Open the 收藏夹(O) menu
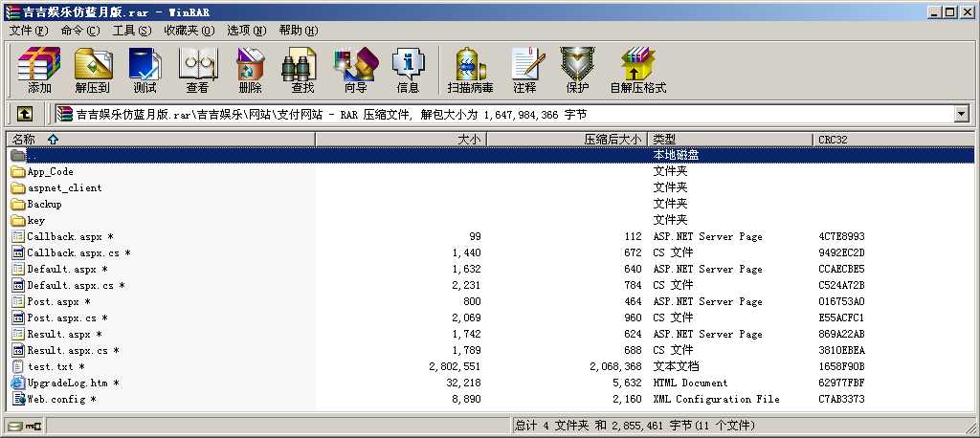The image size is (980, 438). click(x=189, y=31)
